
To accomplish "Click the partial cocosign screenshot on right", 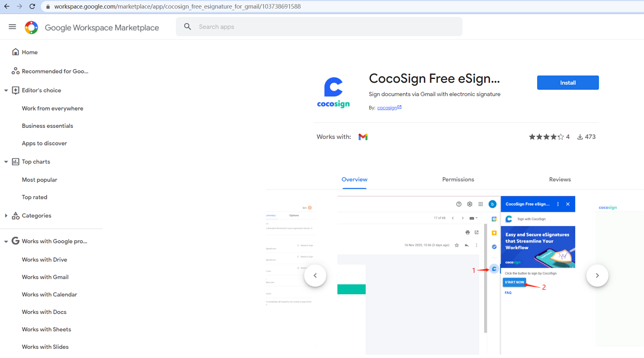I will pos(620,275).
